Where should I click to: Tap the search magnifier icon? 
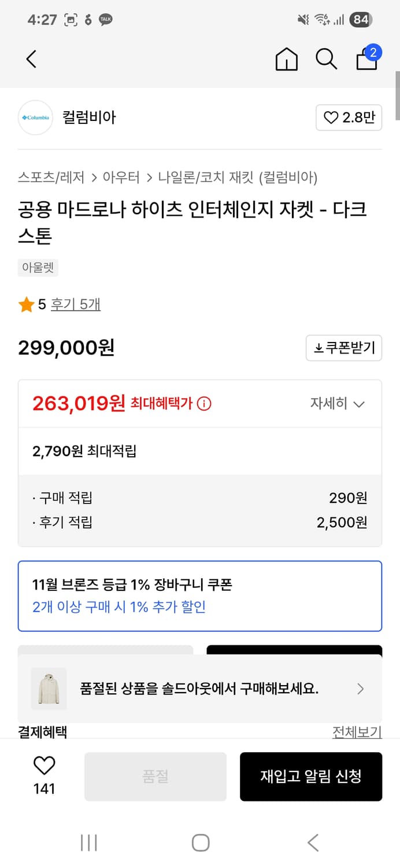point(326,59)
